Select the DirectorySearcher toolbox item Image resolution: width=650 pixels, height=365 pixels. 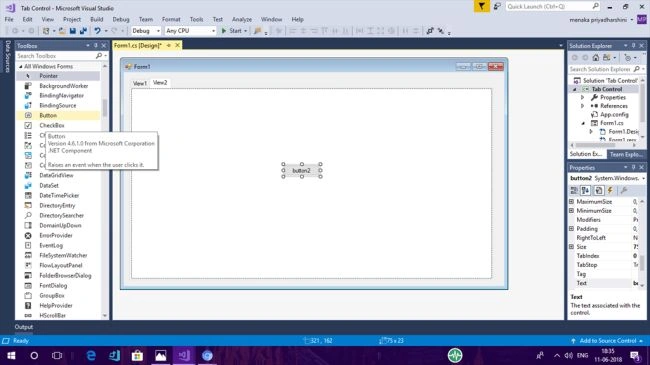pos(58,216)
